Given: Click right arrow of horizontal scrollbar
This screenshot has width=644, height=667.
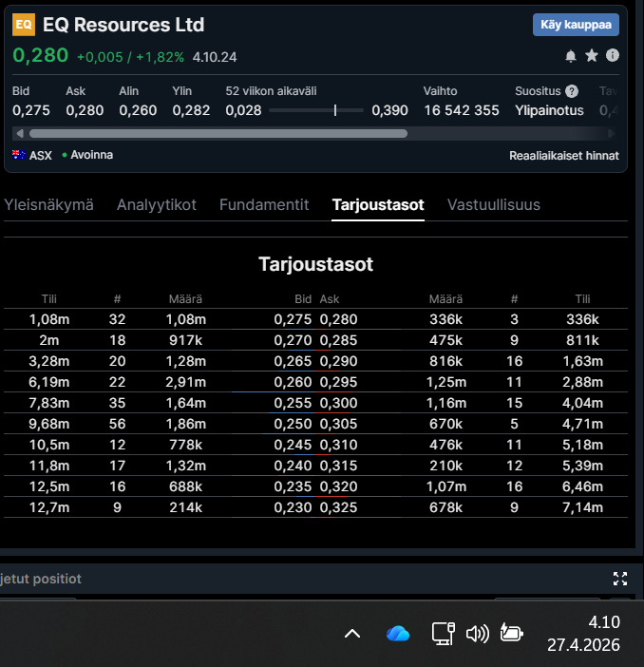Looking at the screenshot, I should [612, 134].
